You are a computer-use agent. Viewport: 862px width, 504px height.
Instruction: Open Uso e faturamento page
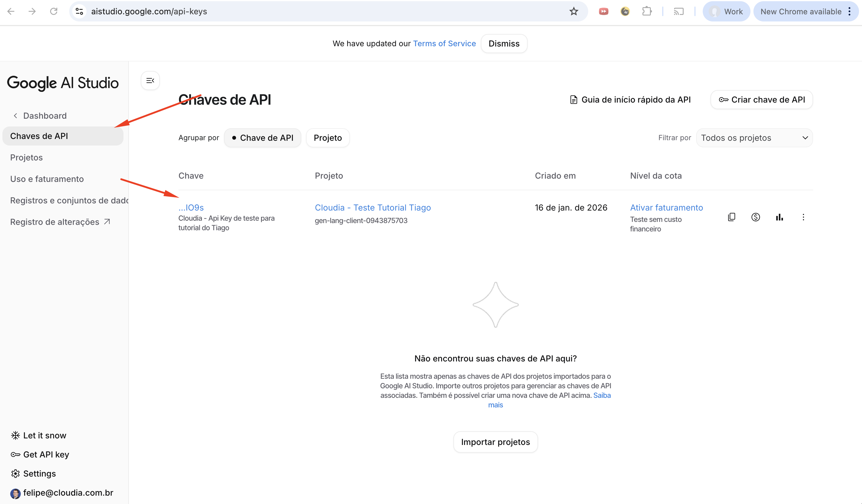click(x=47, y=179)
